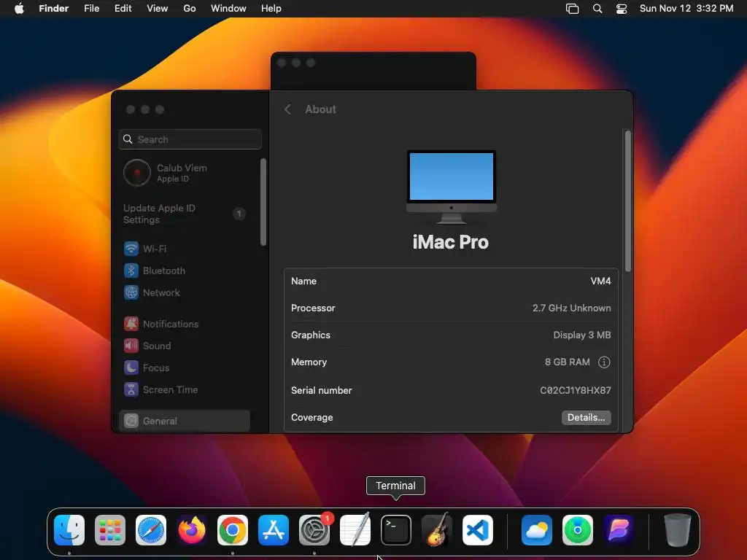Open Sound settings in sidebar

[185, 346]
